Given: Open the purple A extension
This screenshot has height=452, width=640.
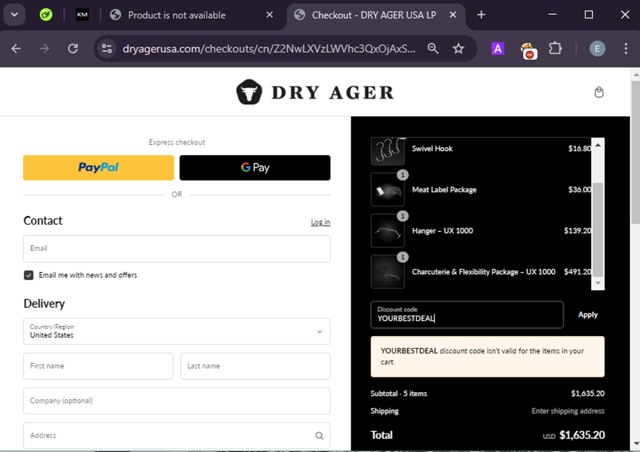Looking at the screenshot, I should point(498,49).
